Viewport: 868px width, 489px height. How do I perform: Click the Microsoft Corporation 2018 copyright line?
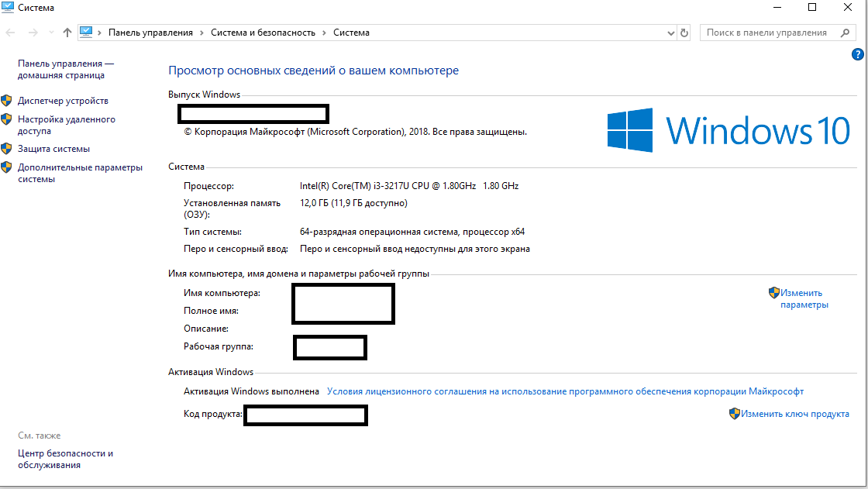pos(355,132)
